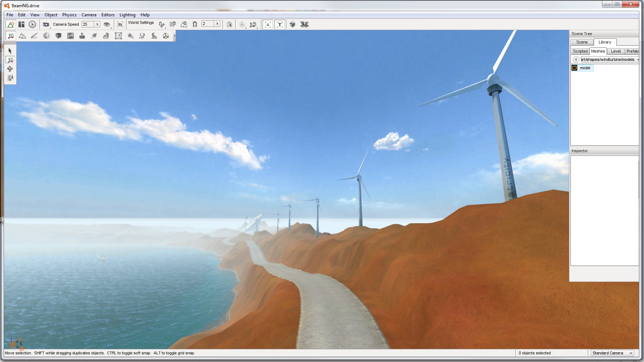Open the Scripted library tab
Viewport: 644px width, 362px height.
[x=580, y=51]
